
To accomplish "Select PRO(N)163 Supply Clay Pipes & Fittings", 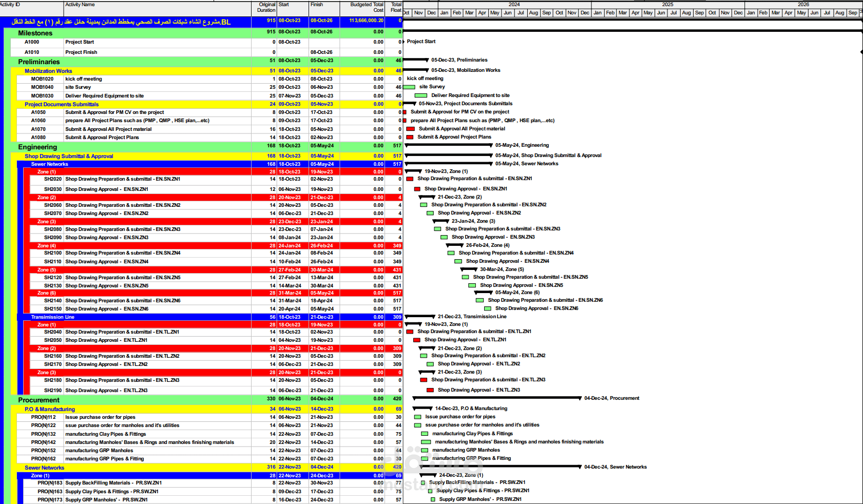I will click(x=213, y=492).
